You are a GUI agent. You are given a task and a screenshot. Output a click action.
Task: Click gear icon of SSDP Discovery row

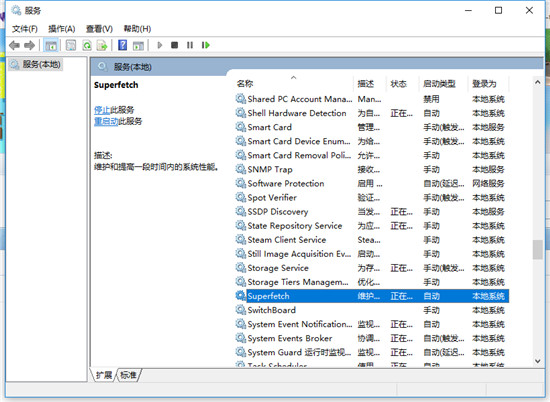click(x=241, y=211)
